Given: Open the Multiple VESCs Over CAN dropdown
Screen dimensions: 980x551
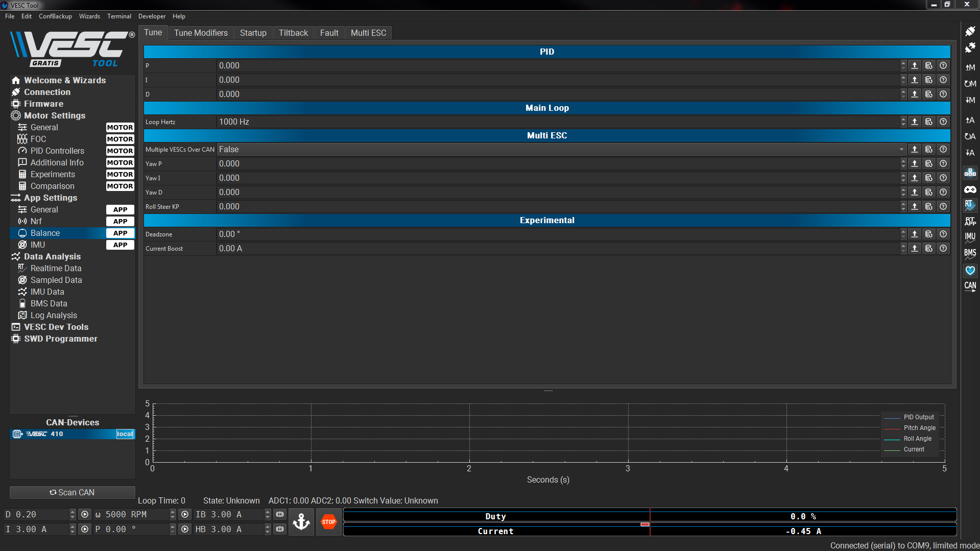Looking at the screenshot, I should click(562, 150).
